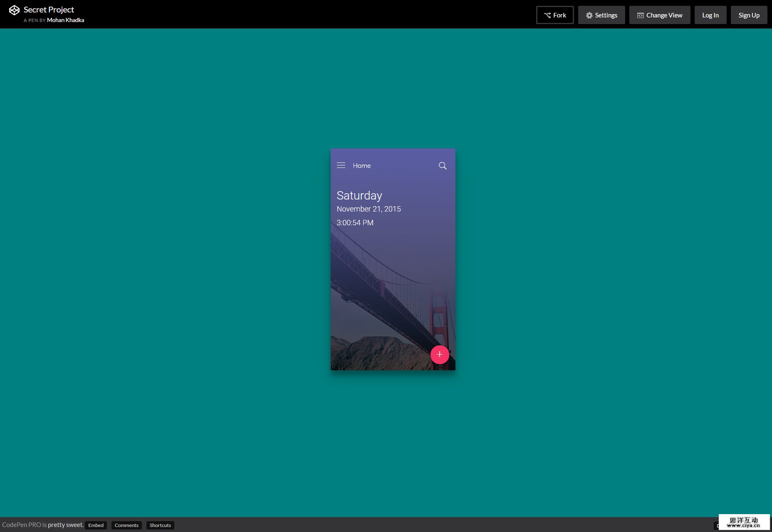
Task: Open the Comments panel in the footer
Action: point(126,525)
